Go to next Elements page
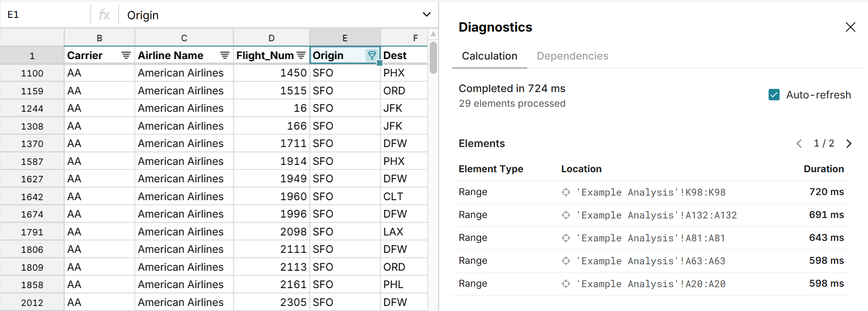 [849, 144]
